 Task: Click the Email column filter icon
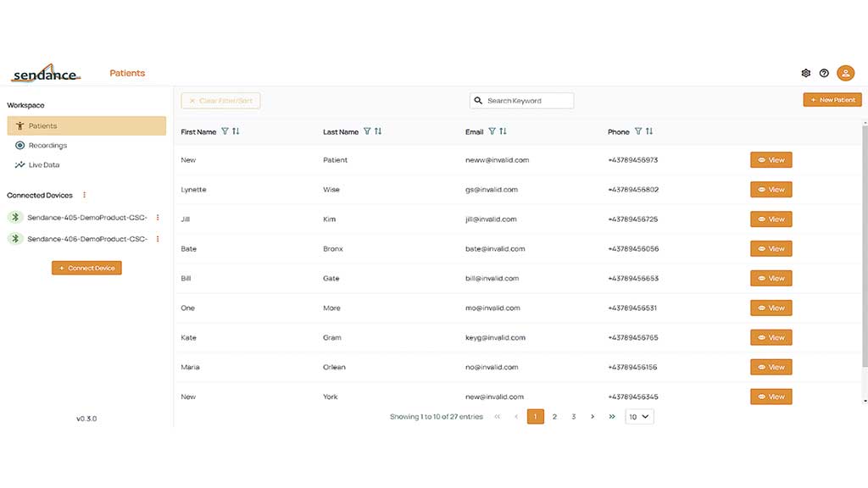click(492, 131)
